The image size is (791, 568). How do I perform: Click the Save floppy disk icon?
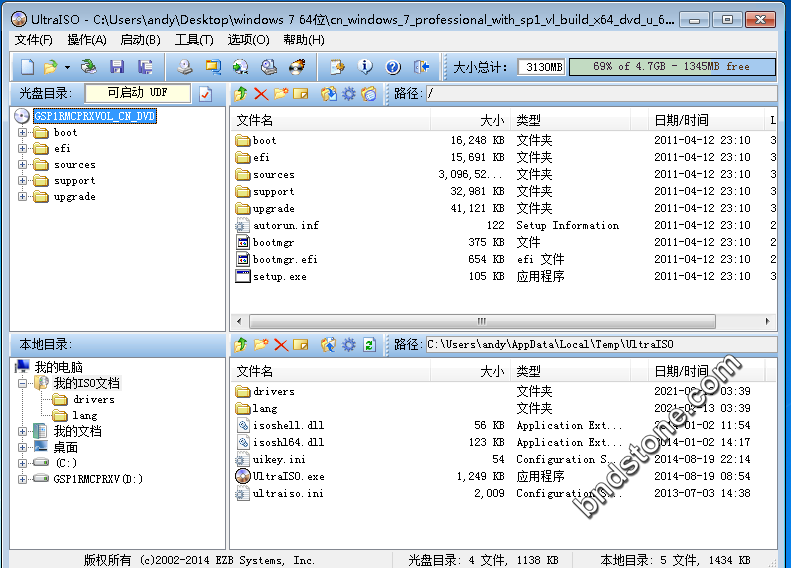pyautogui.click(x=117, y=67)
